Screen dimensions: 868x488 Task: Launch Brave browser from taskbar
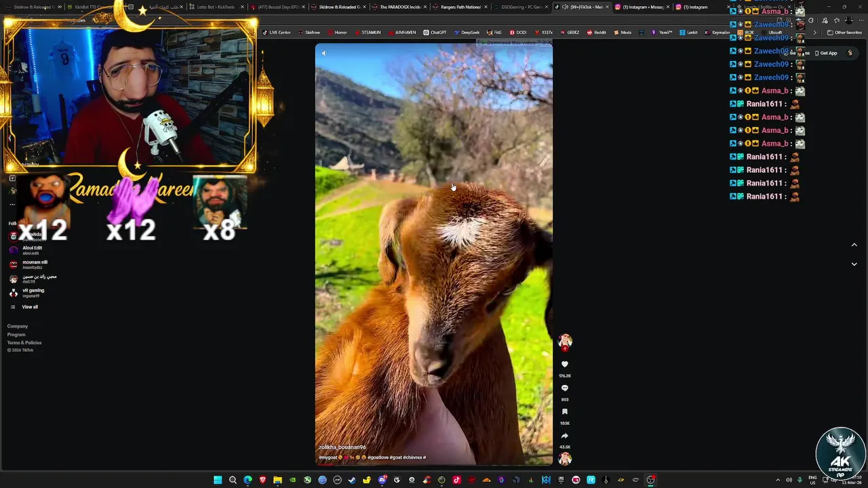point(262,480)
